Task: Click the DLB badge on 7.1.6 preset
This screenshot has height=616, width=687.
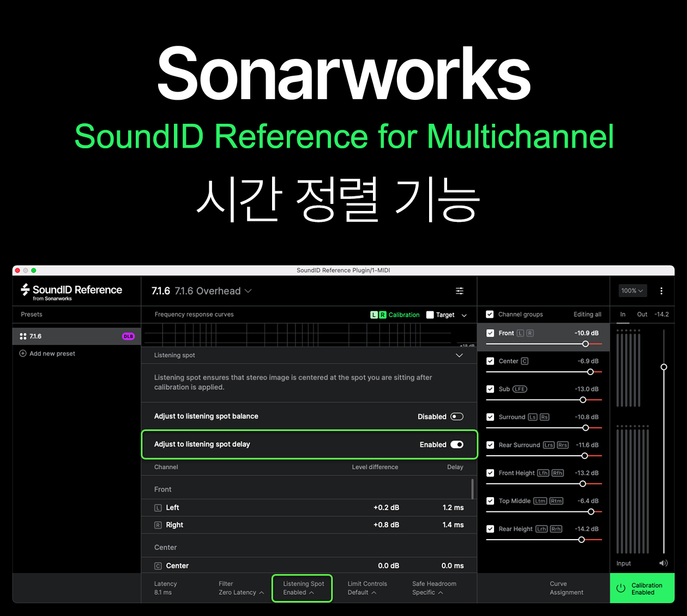Action: click(128, 336)
